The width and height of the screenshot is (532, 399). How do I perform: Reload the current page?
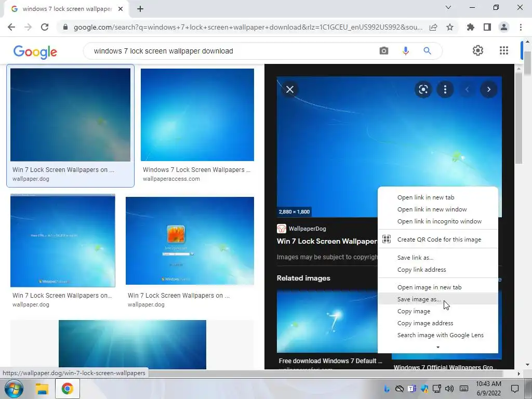click(x=45, y=27)
